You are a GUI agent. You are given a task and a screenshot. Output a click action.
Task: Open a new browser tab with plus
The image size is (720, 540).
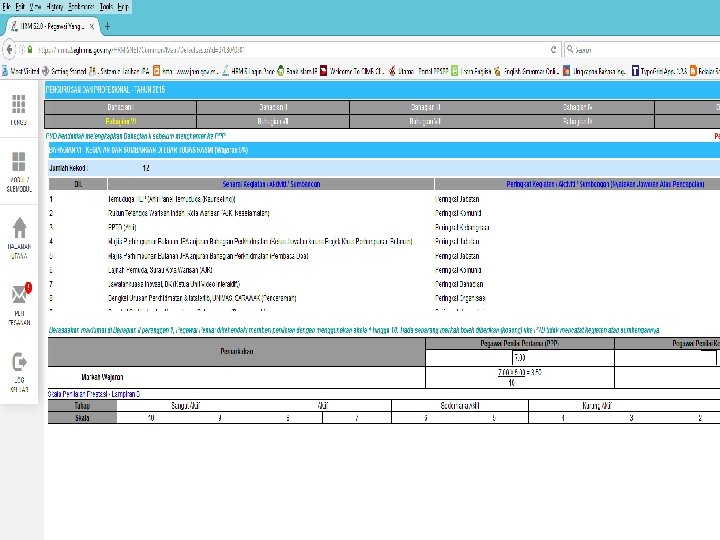click(107, 27)
